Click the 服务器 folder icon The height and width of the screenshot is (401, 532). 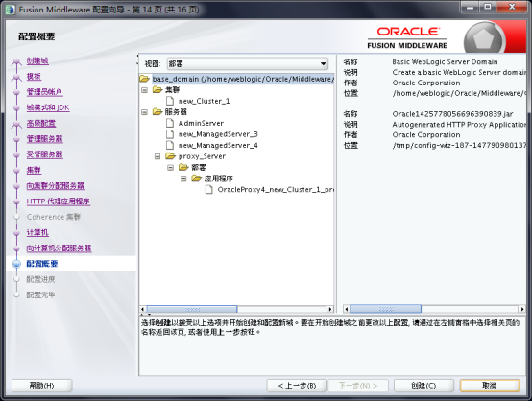[x=157, y=112]
